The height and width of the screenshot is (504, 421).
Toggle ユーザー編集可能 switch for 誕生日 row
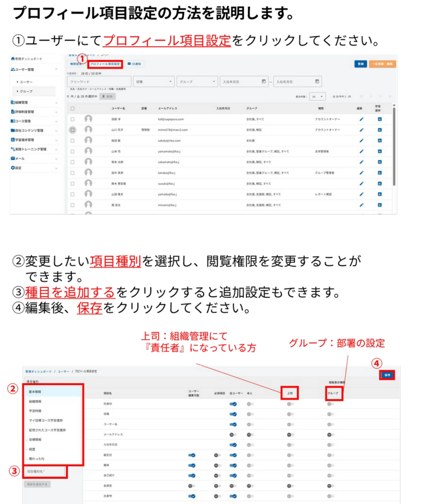pyautogui.click(x=192, y=455)
